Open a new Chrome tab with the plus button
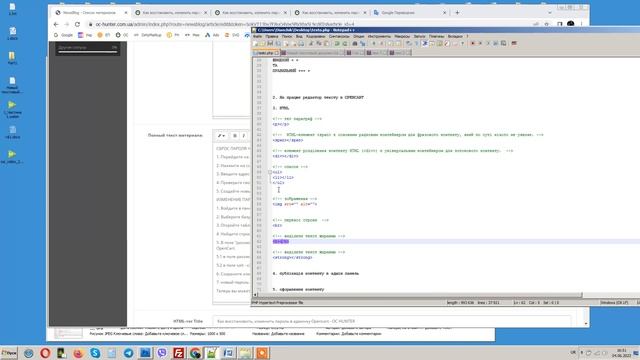This screenshot has width=640, height=360. click(x=457, y=13)
